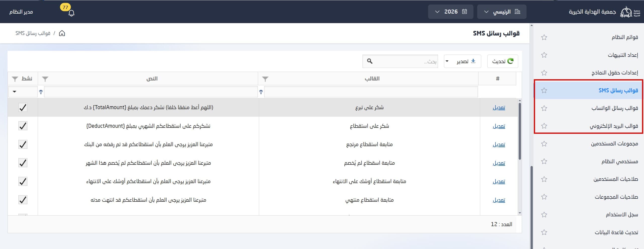Viewport: 644px width, 249px height.
Task: Click تعديل link for شكر على تبرع
Action: pos(499,108)
